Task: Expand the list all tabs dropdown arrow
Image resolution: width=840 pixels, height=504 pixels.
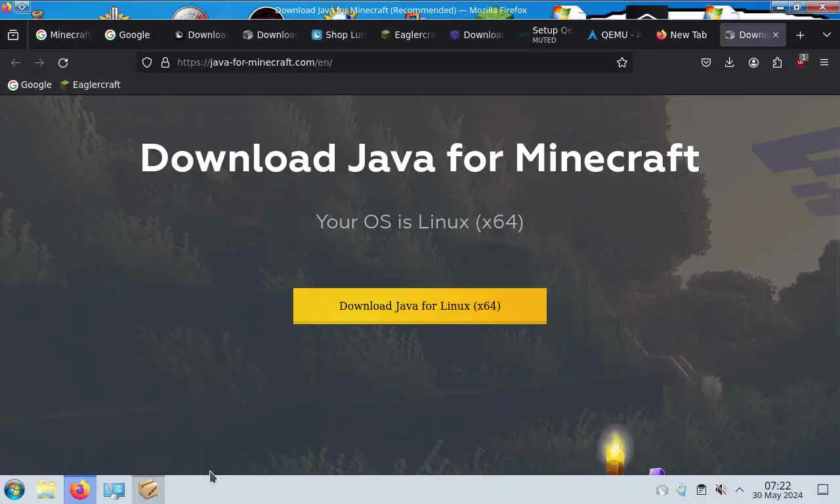Action: click(826, 35)
